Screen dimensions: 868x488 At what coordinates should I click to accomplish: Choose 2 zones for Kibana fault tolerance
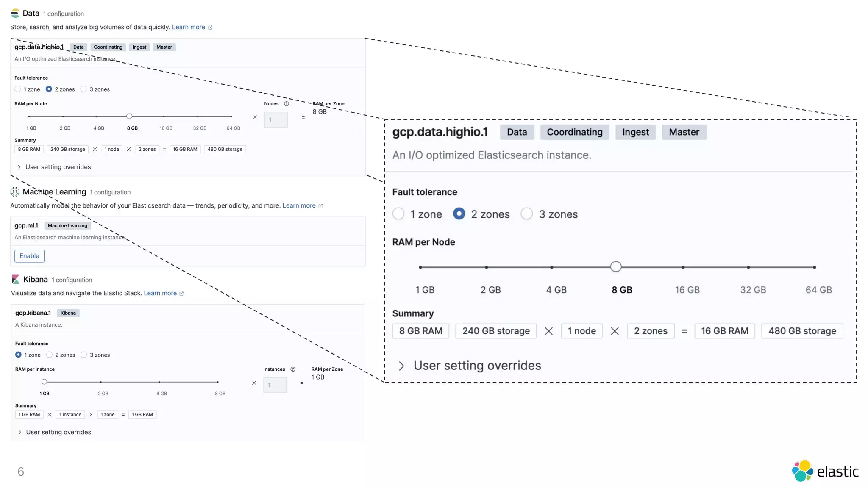click(x=50, y=355)
